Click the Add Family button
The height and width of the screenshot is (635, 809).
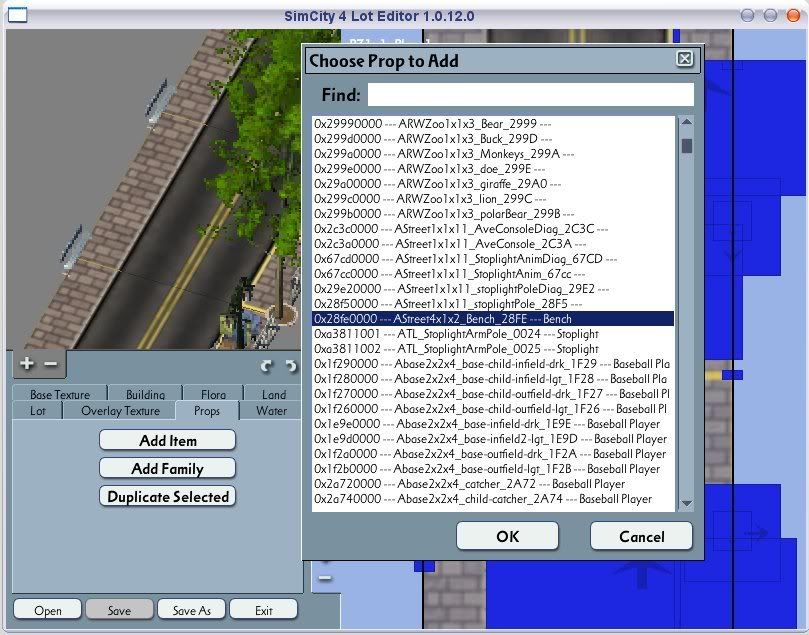[x=167, y=468]
